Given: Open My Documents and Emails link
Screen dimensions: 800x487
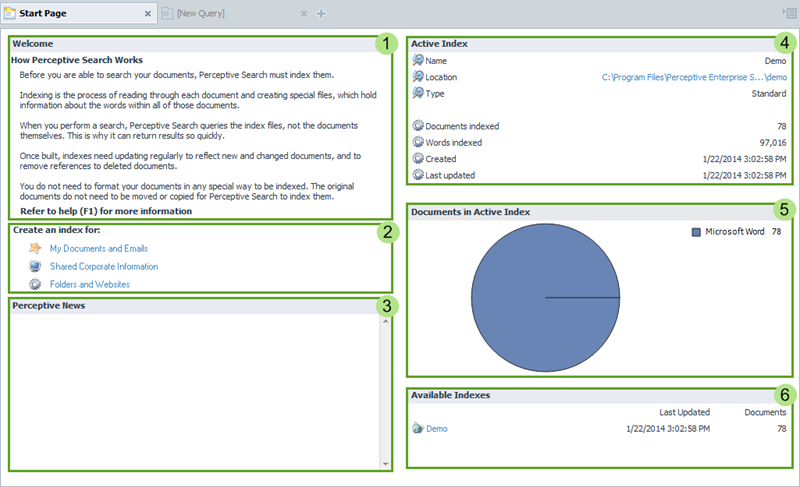Looking at the screenshot, I should click(98, 248).
